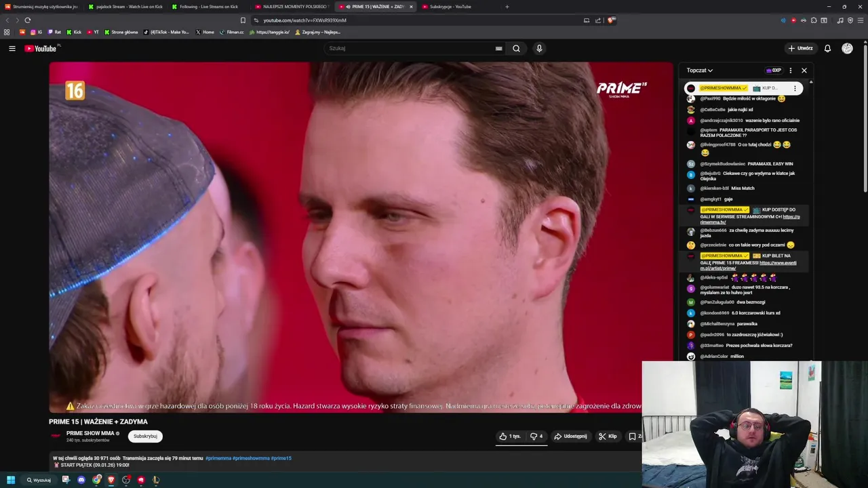Open the browser apps grid icon

point(7,32)
